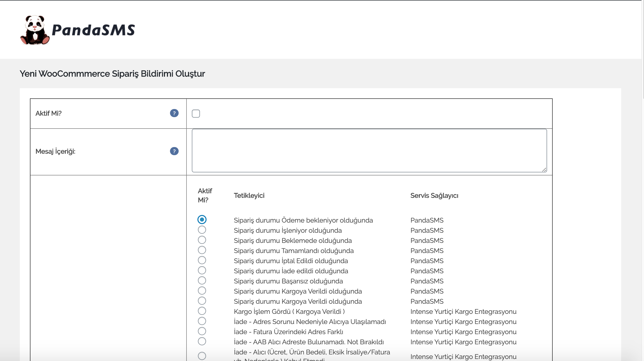Select radio for İşleniyor order status
This screenshot has width=644, height=361.
tap(202, 230)
